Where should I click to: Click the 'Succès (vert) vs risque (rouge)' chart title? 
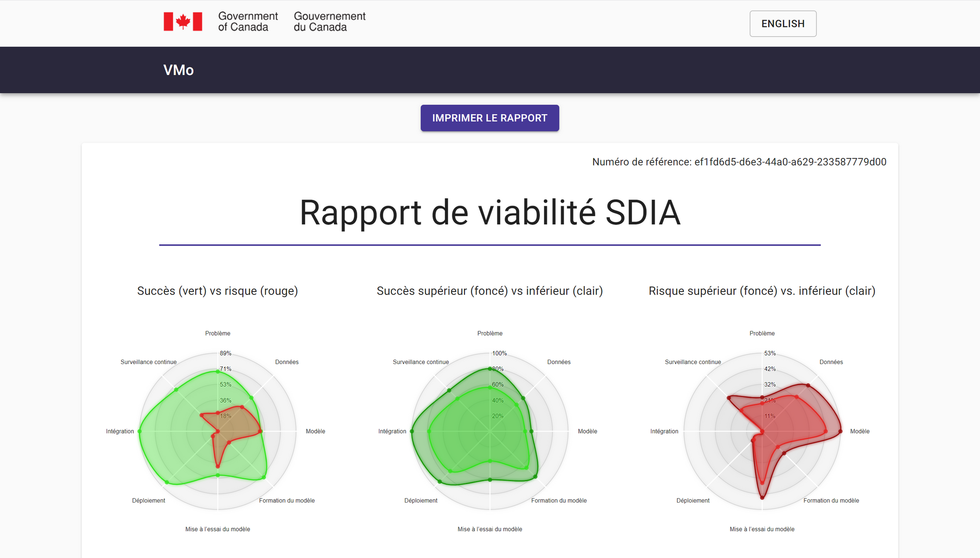click(218, 291)
